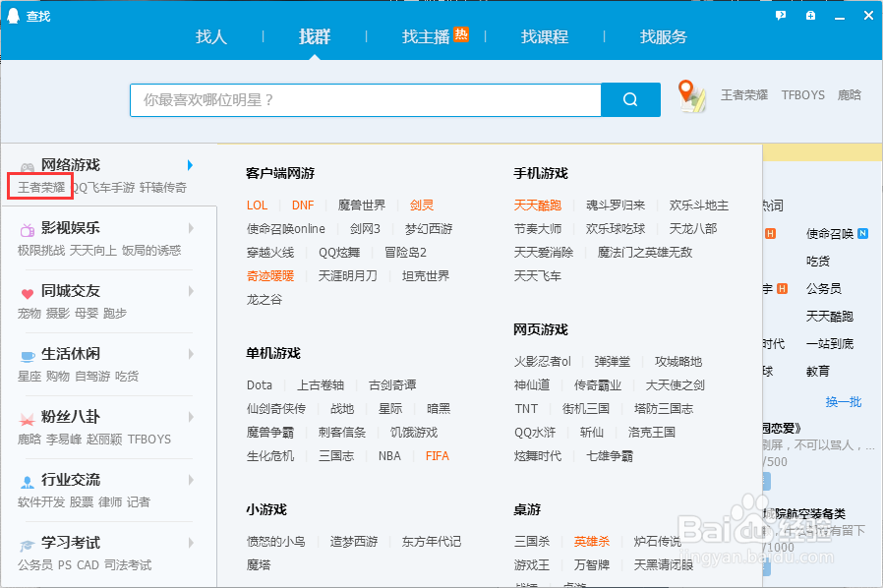Select the 找群 tab
883x588 pixels.
click(315, 37)
